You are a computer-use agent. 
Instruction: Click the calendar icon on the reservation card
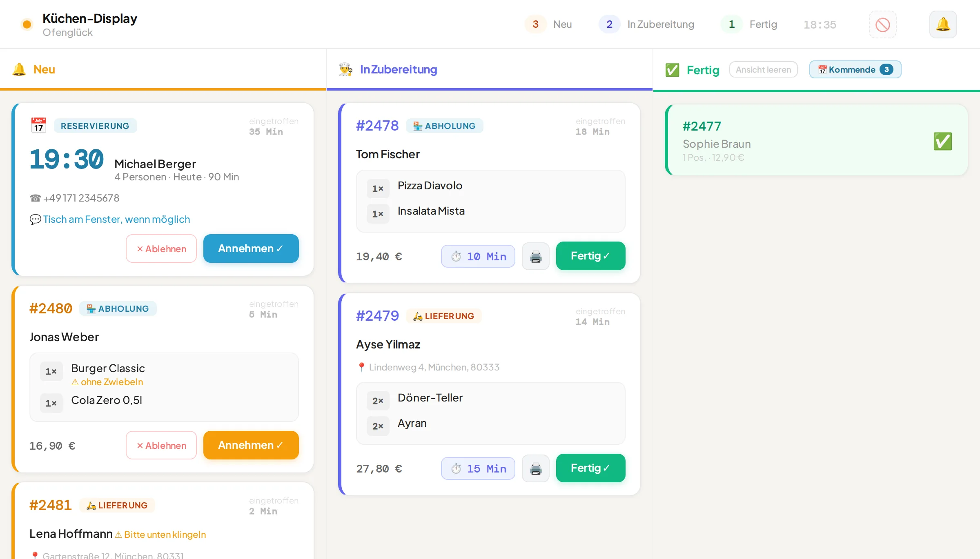(x=38, y=125)
